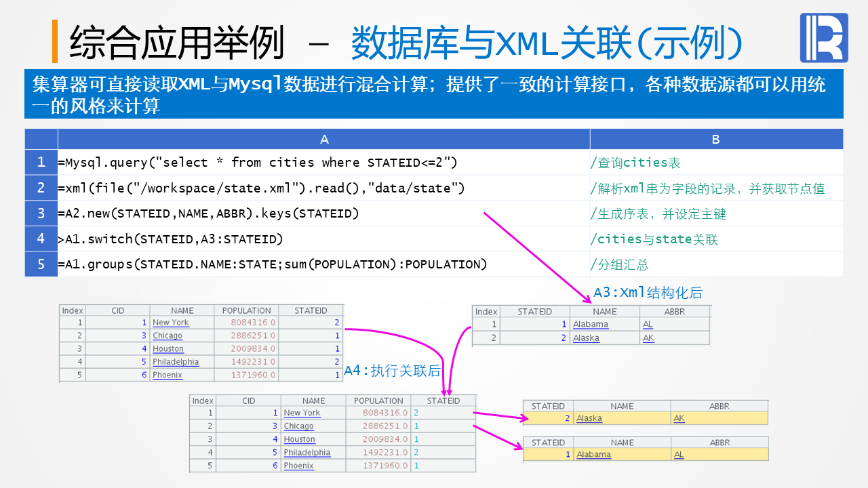Click the comment "/生成序表，并设定主键"
This screenshot has width=868, height=488.
coord(658,214)
